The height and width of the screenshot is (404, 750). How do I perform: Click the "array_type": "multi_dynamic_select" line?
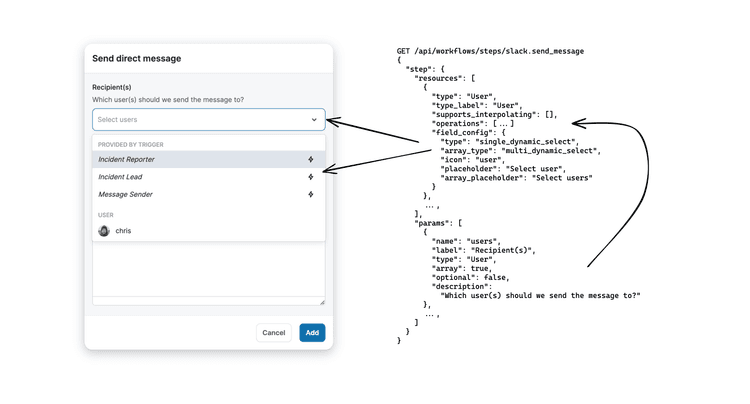tap(520, 151)
